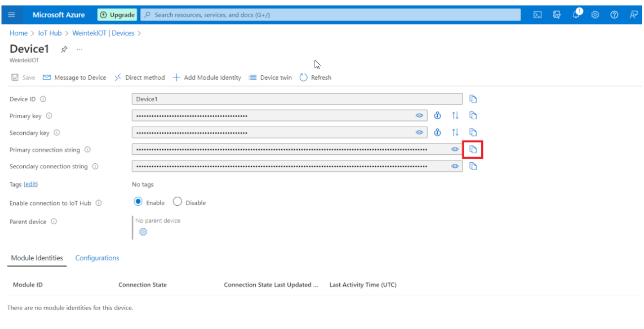
Task: Click the search resources field
Action: point(330,15)
